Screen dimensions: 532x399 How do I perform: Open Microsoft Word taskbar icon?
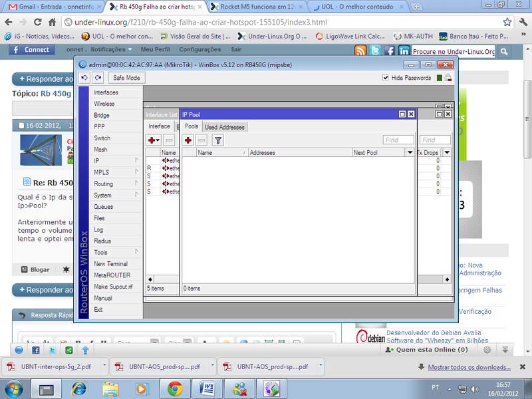click(207, 389)
